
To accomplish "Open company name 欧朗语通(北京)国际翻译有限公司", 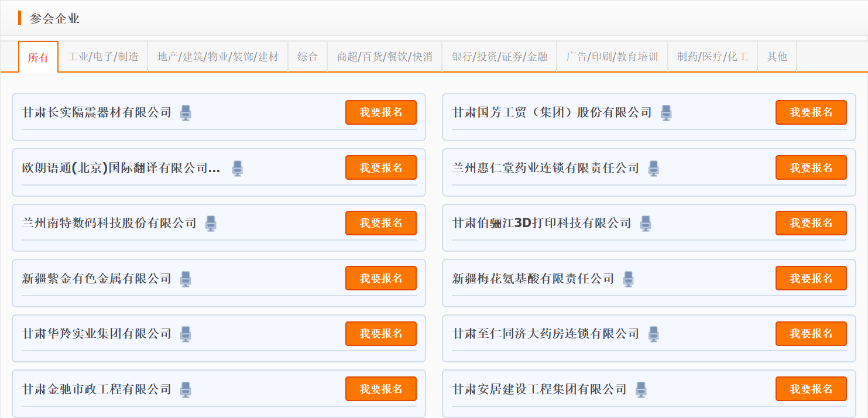I will [121, 168].
